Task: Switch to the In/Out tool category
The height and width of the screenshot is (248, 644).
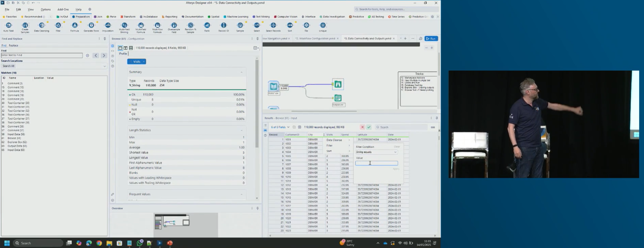Action: click(x=62, y=17)
